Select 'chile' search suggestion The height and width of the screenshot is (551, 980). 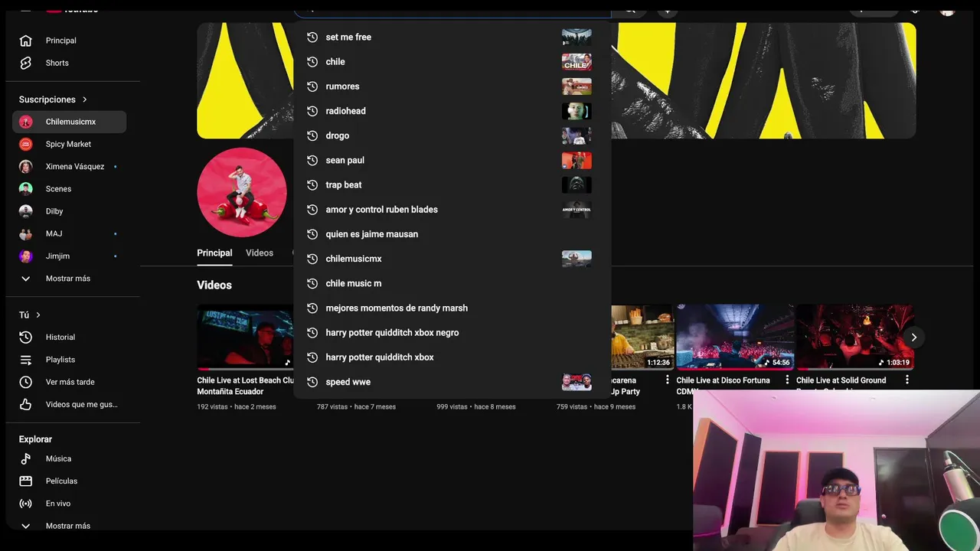452,61
